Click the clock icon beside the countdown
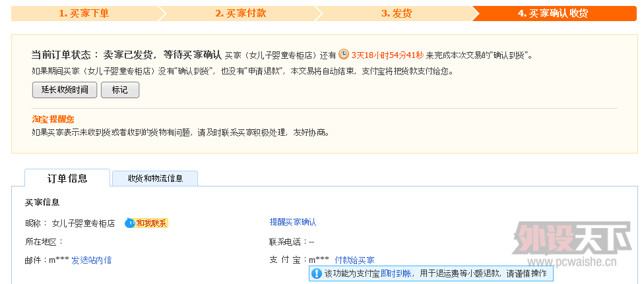Image resolution: width=644 pixels, height=284 pixels. coord(344,55)
